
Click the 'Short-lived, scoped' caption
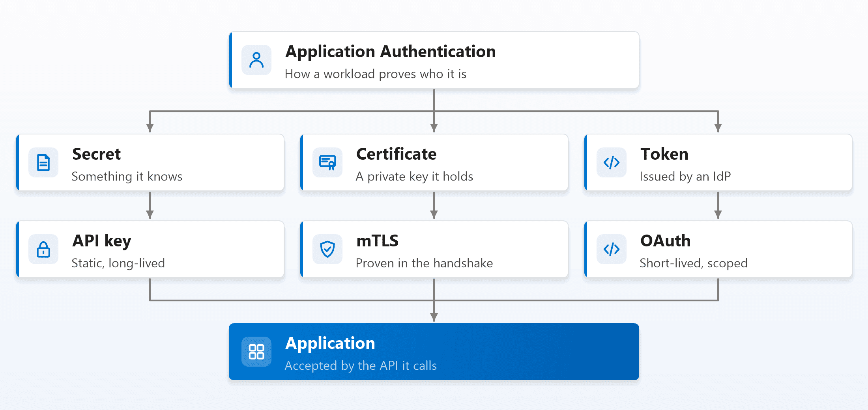(694, 263)
